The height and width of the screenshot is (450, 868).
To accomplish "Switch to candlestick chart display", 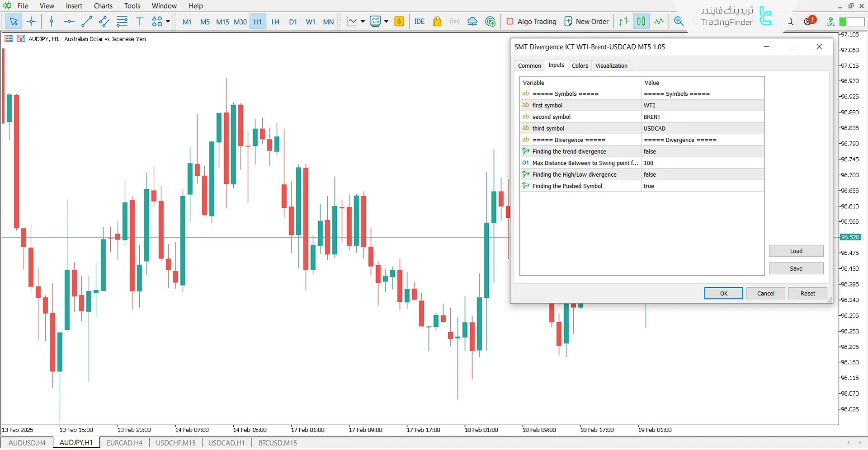I will [x=641, y=21].
